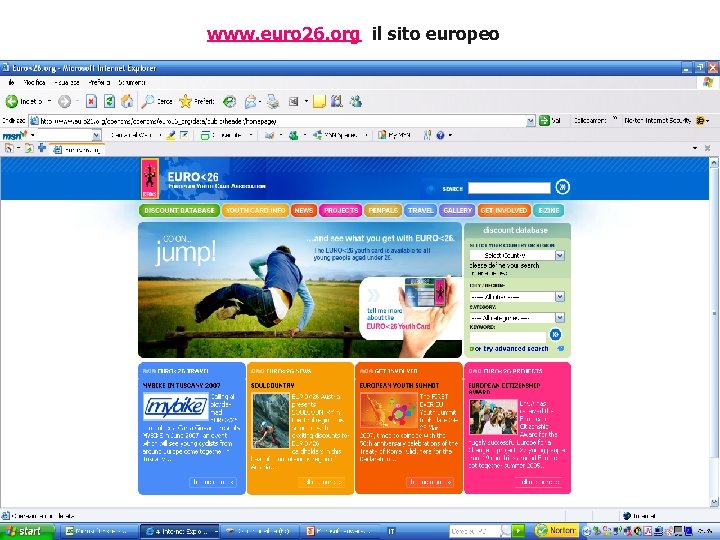Open the History icon in toolbar

click(230, 101)
